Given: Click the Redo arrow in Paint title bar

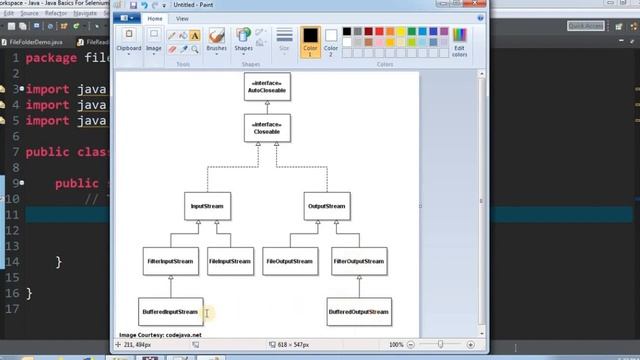Looking at the screenshot, I should [155, 5].
